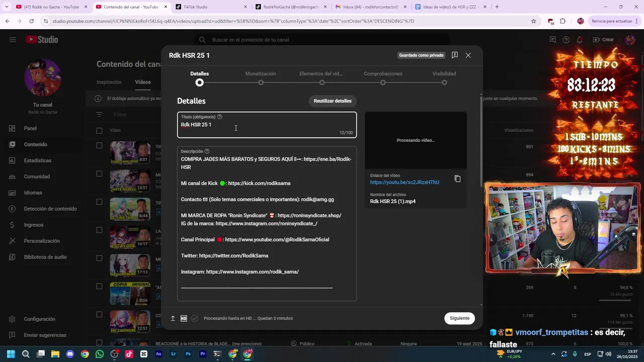The image size is (644, 362).
Task: Go to the Comprobaciones step
Action: 383,78
